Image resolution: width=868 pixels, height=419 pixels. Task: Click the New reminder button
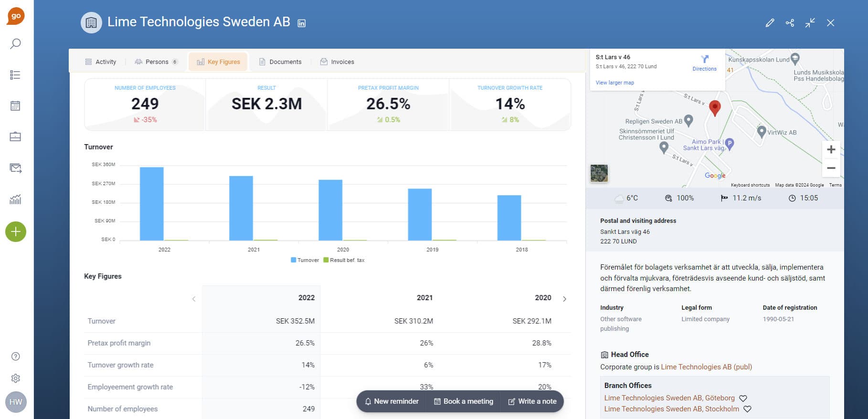[392, 402]
